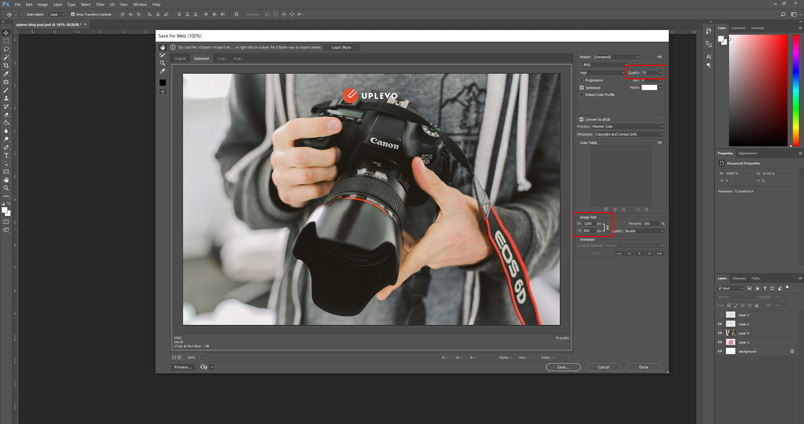Click the lock icon on Background layer
804x424 pixels.
point(792,351)
